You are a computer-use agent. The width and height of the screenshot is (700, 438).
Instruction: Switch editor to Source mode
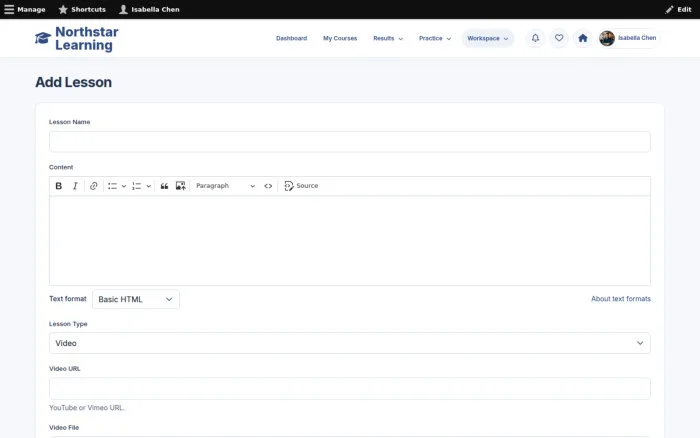coord(301,186)
